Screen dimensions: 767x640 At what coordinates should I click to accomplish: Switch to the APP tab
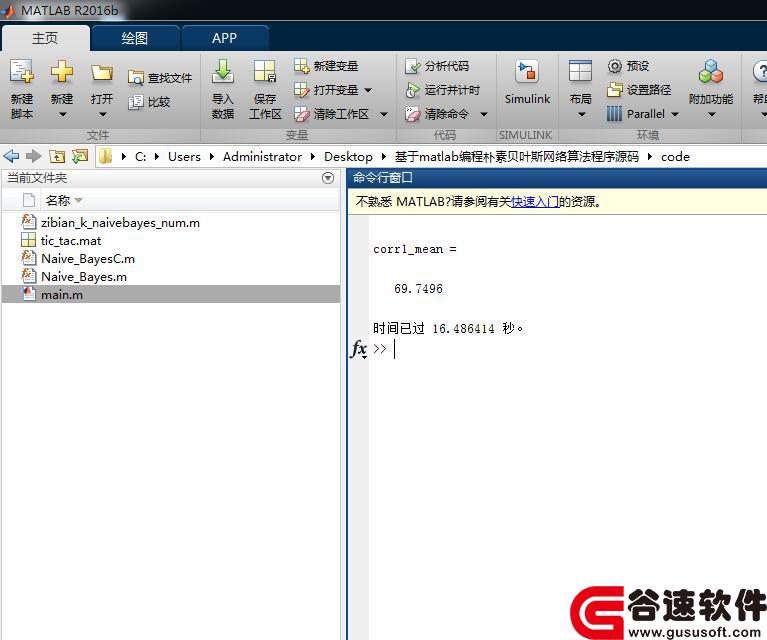click(x=225, y=38)
